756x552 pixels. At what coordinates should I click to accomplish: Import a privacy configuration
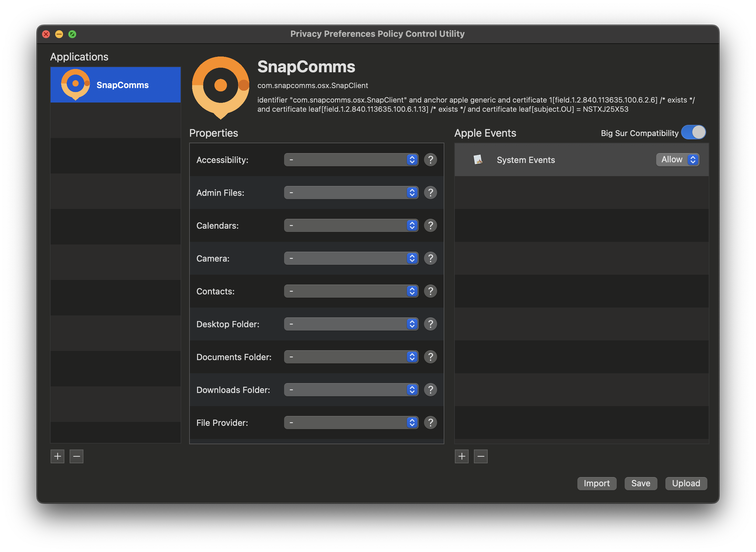coord(597,483)
